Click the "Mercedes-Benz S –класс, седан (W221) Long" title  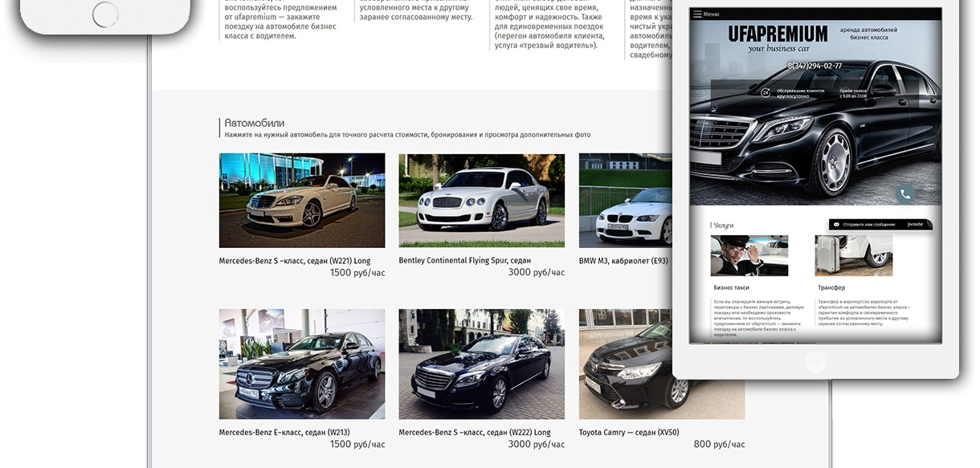(x=295, y=261)
